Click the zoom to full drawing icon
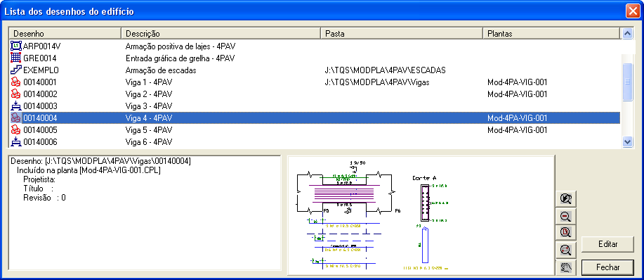644x280 pixels. 566,232
